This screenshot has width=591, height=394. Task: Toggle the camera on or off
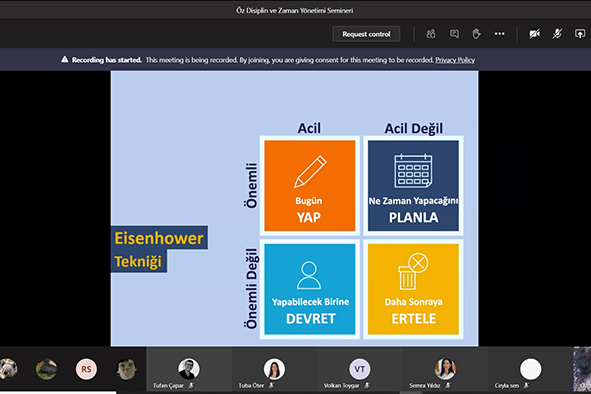tap(534, 34)
